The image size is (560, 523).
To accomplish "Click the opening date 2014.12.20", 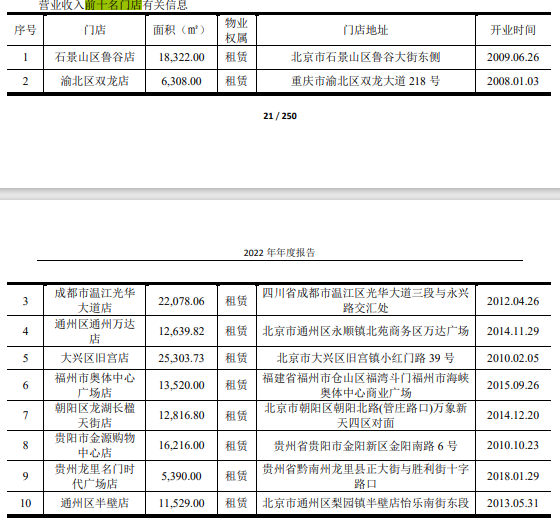I will 513,415.
